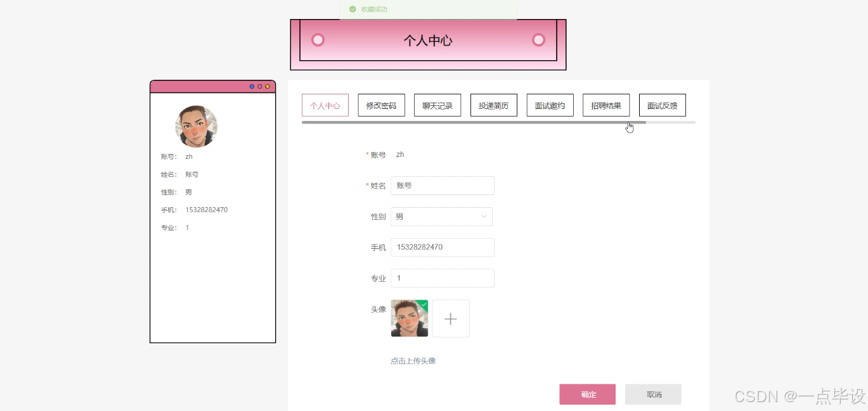868x411 pixels.
Task: Click the right pink circle ornament in the banner
Action: pos(538,39)
